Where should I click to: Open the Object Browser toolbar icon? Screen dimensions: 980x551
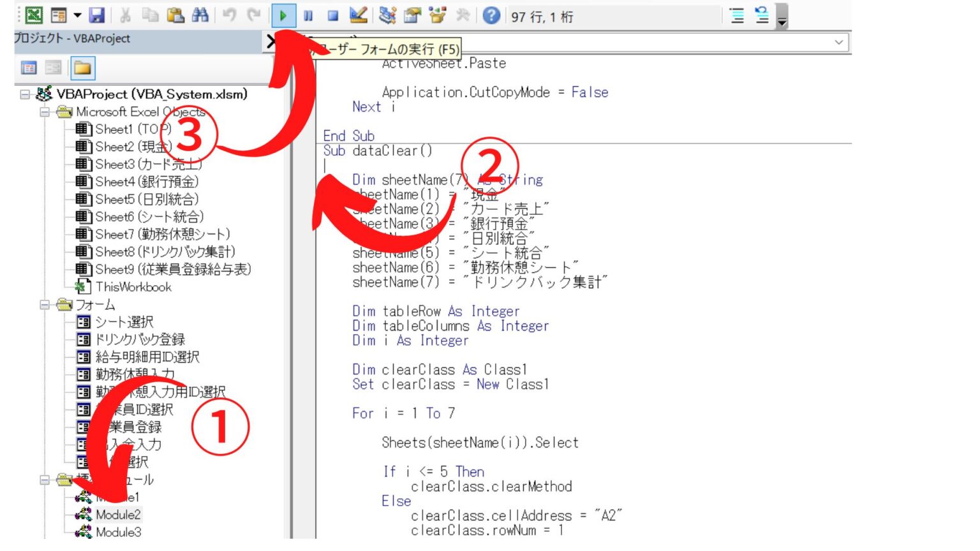click(438, 15)
